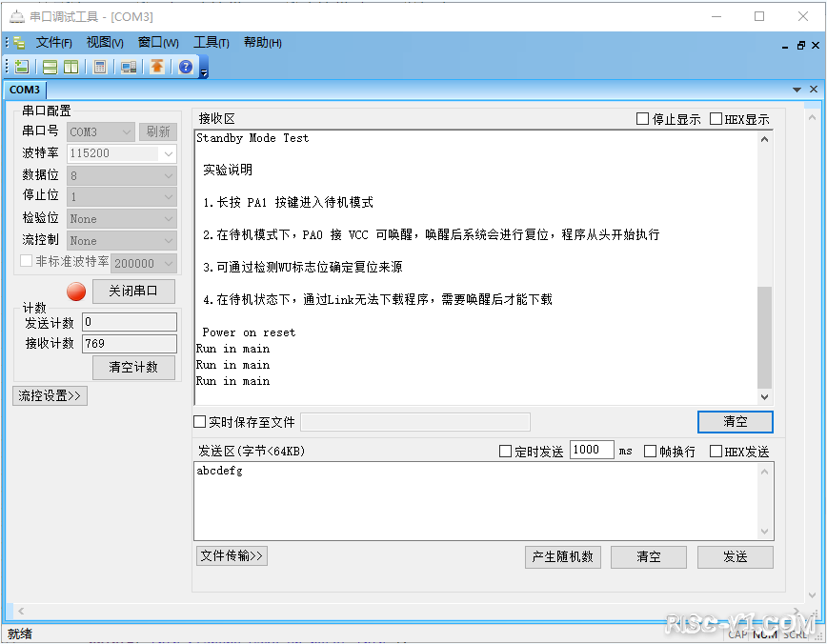Click the 接收计数 field showing 769

130,344
